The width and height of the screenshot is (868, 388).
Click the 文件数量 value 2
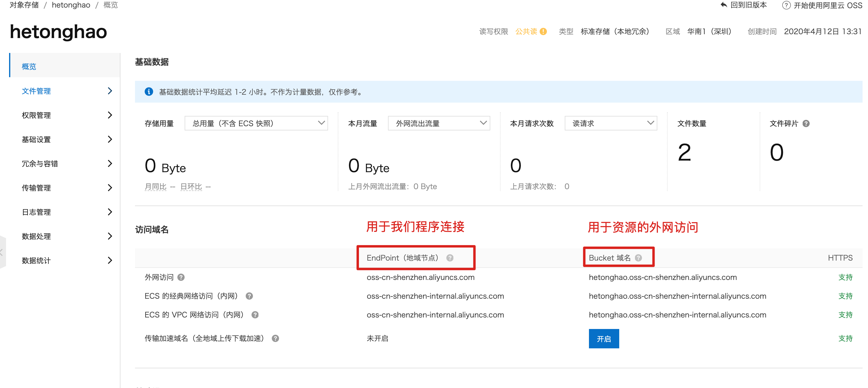pyautogui.click(x=684, y=152)
